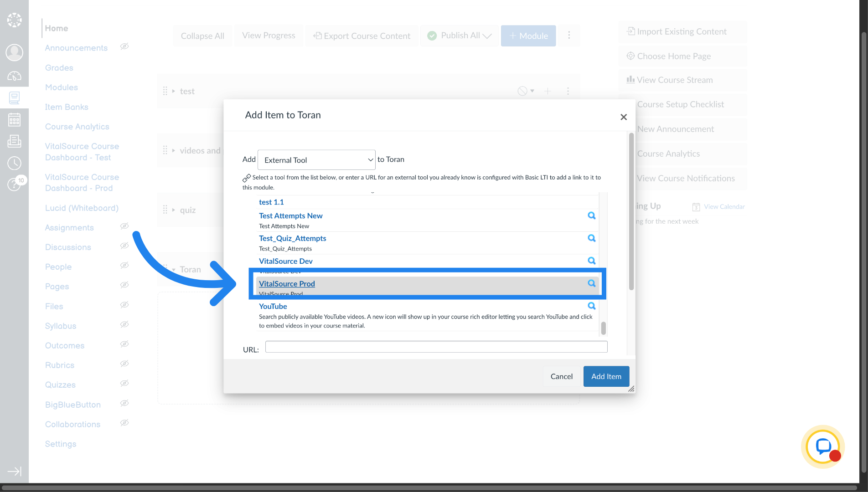Image resolution: width=868 pixels, height=492 pixels.
Task: Open the Publish All dropdown
Action: point(460,36)
